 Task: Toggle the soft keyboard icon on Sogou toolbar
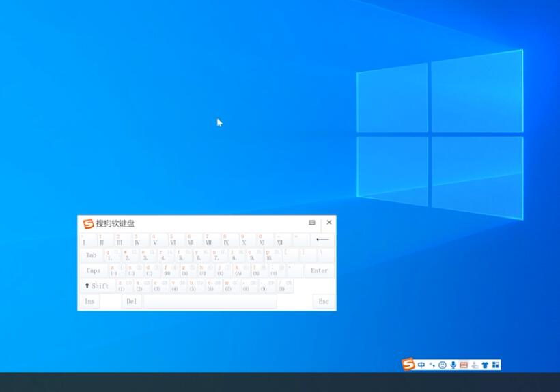tap(464, 365)
